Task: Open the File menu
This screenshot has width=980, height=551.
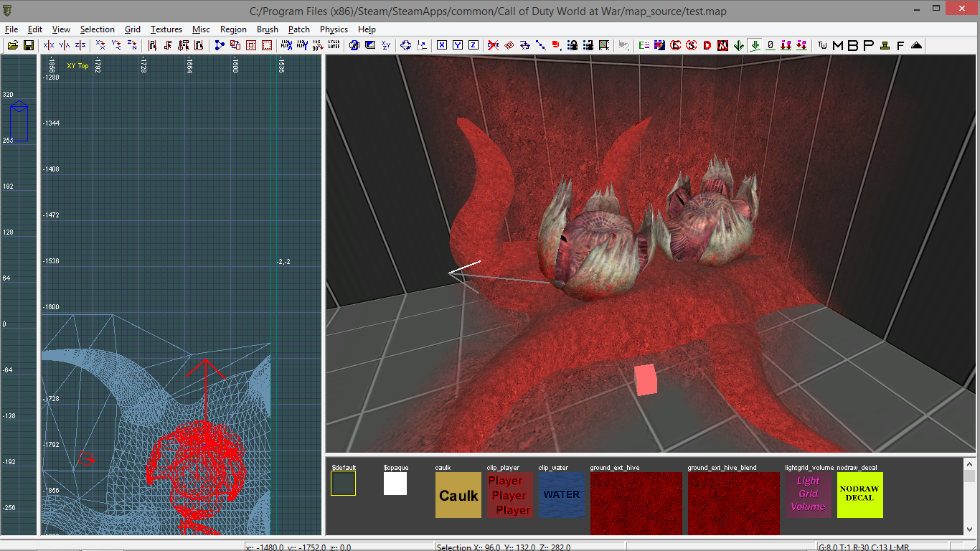Action: coord(11,29)
